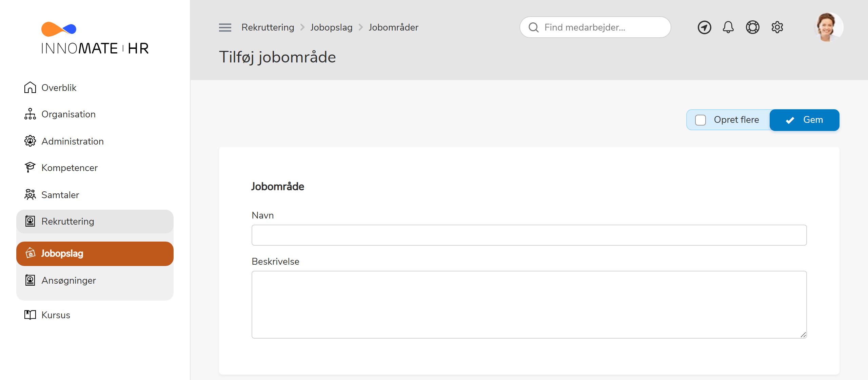The image size is (868, 380).
Task: Click into the Beskrivelse text area
Action: coord(529,304)
